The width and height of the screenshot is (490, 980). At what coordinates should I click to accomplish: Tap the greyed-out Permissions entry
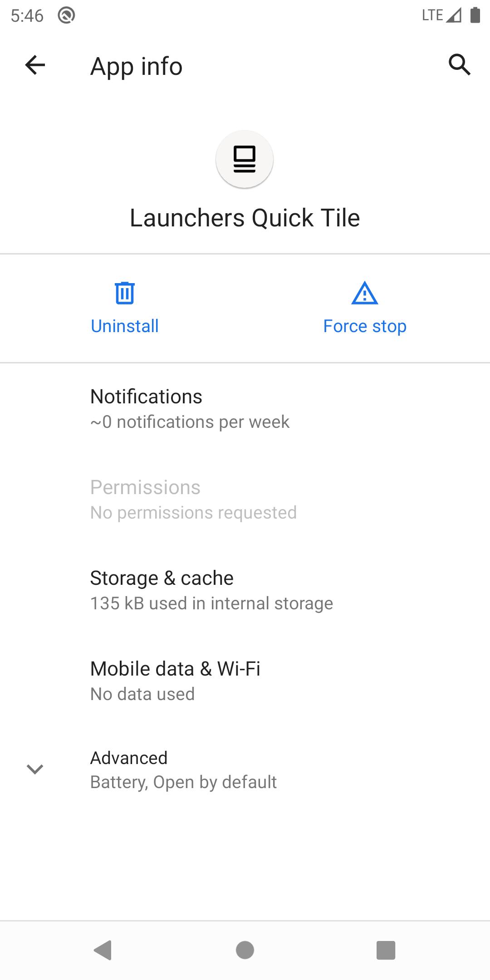click(x=245, y=499)
